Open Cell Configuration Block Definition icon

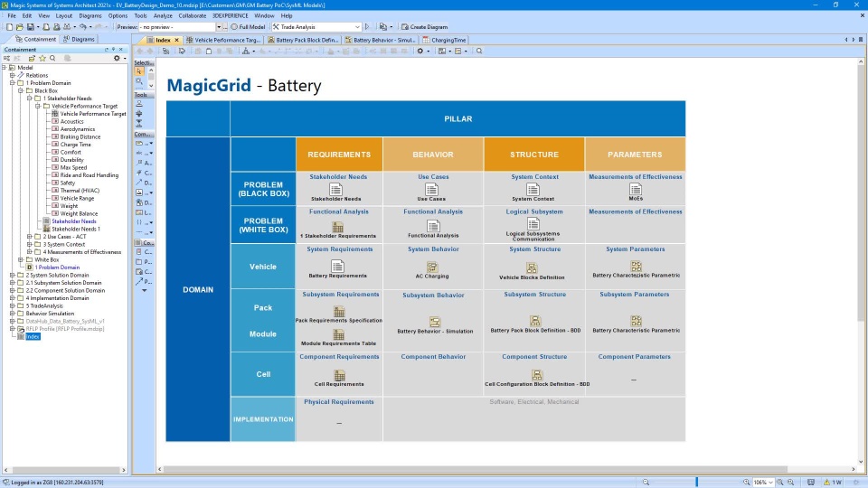[537, 375]
